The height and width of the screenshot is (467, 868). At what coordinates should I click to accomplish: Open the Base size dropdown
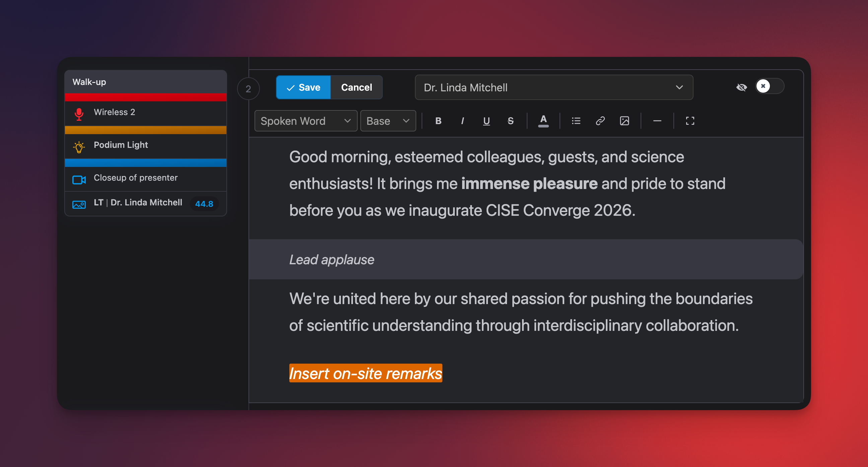pyautogui.click(x=388, y=121)
